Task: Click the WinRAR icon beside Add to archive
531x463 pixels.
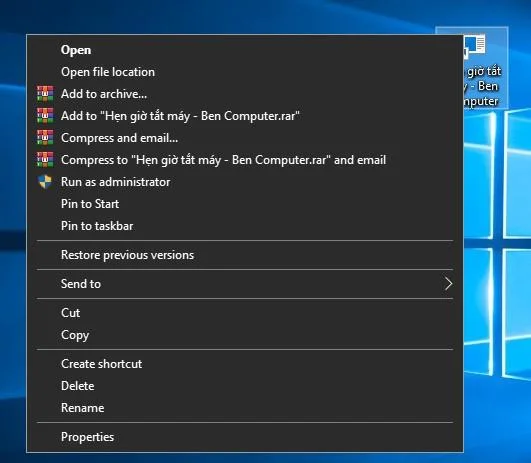Action: coord(45,94)
